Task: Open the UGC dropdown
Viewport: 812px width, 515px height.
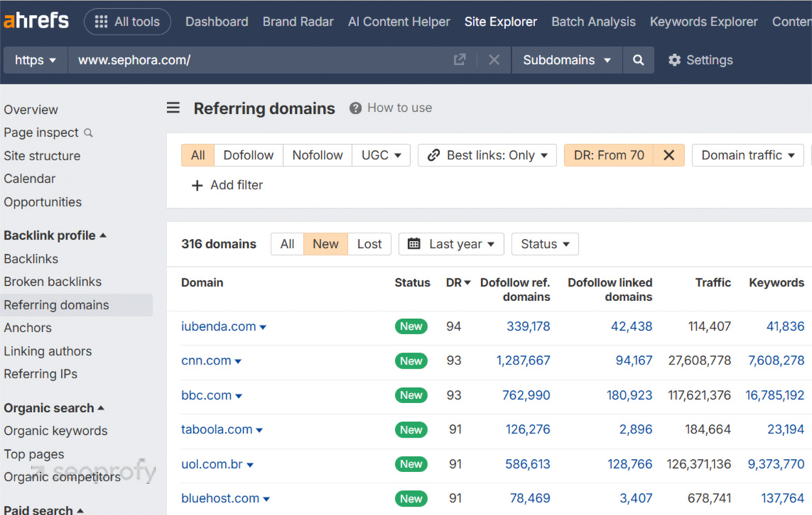Action: [x=381, y=155]
